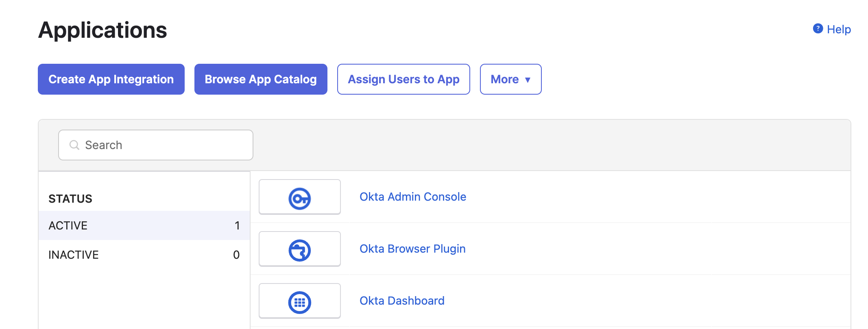This screenshot has width=868, height=329.
Task: Click the Okta Browser Plugin icon
Action: (300, 250)
